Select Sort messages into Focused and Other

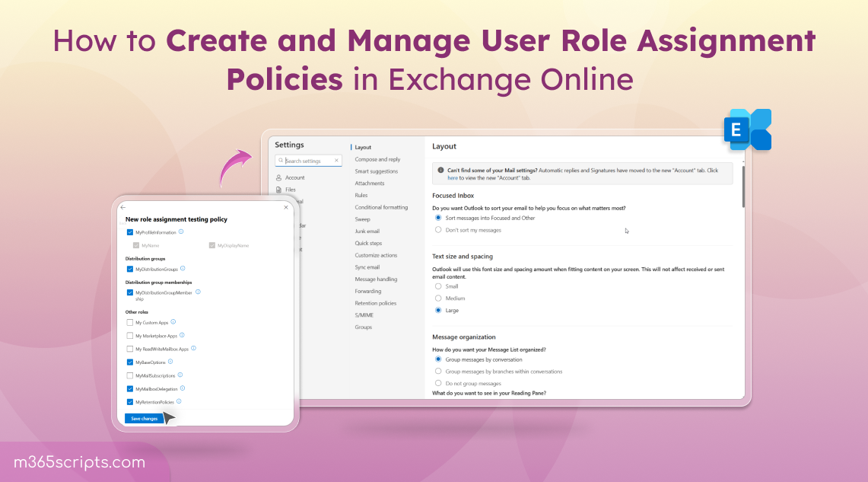pos(438,218)
